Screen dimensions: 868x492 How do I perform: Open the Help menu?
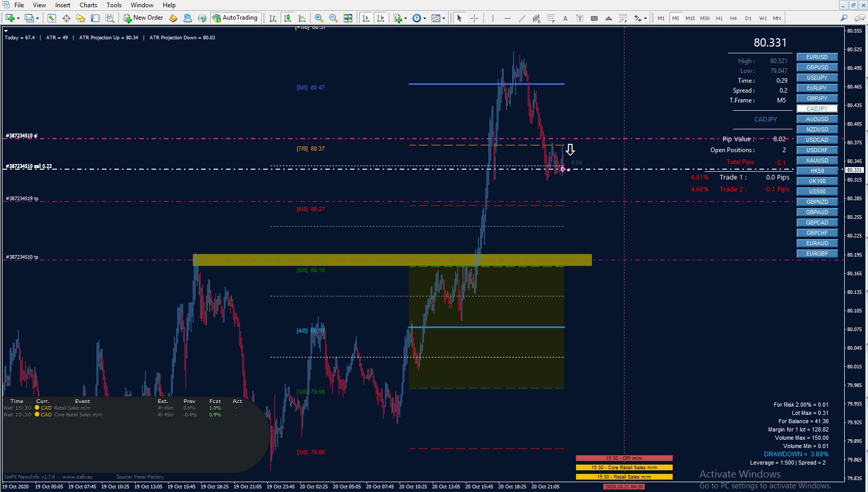point(169,5)
